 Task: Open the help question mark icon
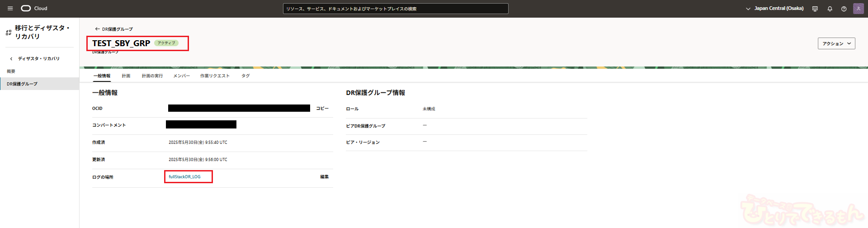(844, 9)
